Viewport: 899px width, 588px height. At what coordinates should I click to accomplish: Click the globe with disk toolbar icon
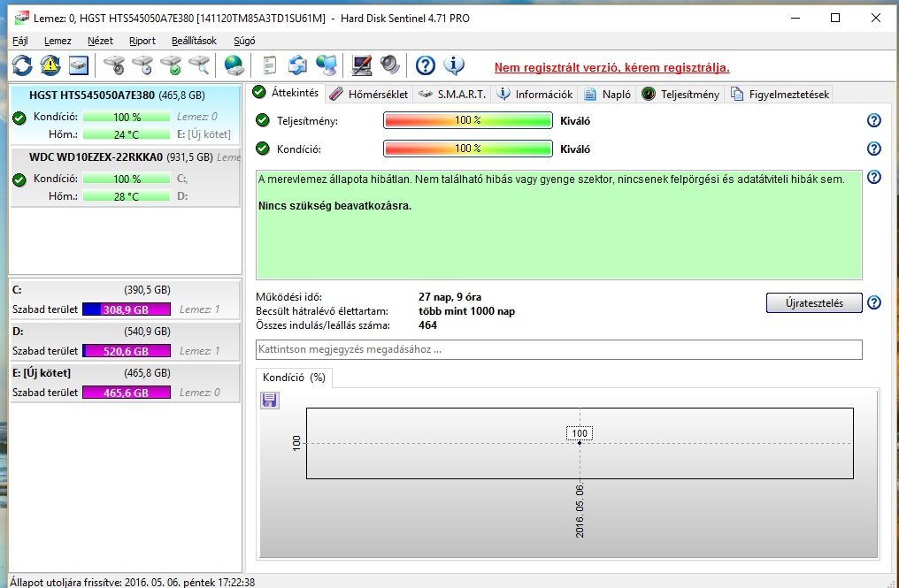click(234, 65)
